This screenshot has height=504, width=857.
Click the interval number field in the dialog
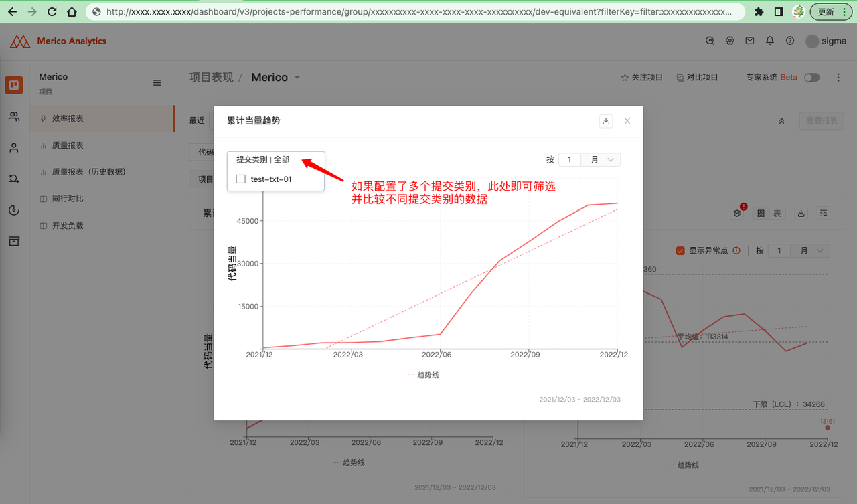tap(570, 160)
